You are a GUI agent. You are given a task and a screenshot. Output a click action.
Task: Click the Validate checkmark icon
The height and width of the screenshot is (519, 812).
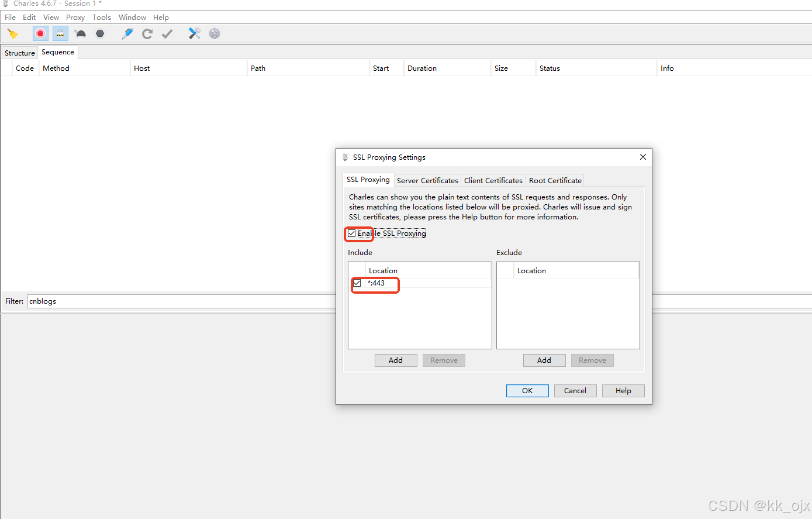pos(167,34)
